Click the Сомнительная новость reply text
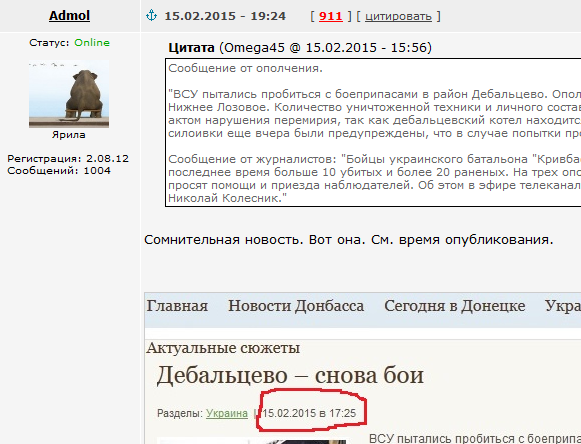The image size is (581, 444). tap(348, 240)
